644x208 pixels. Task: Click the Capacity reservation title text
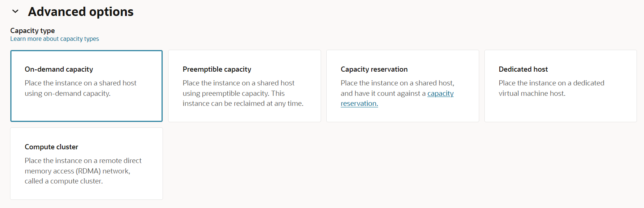pyautogui.click(x=374, y=69)
